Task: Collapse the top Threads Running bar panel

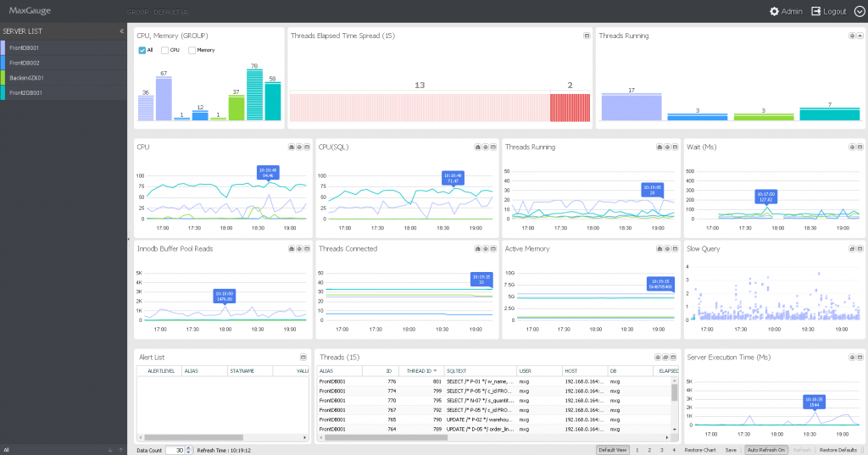Action: pyautogui.click(x=860, y=36)
